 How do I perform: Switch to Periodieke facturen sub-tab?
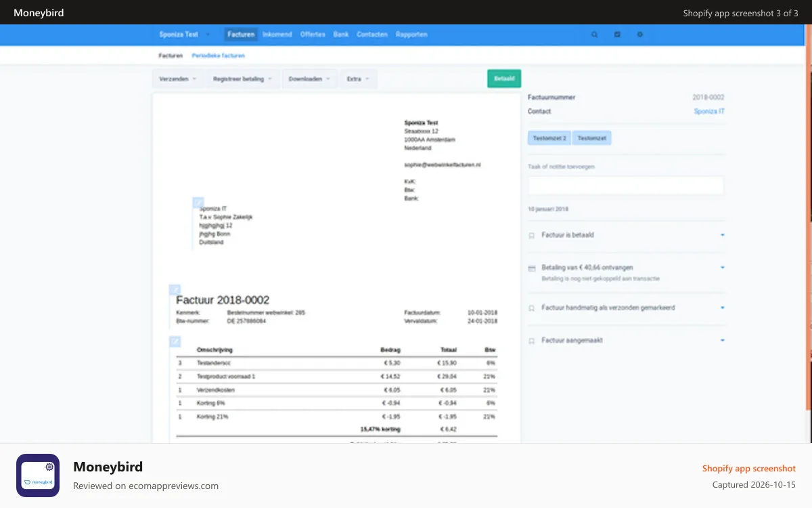[218, 56]
